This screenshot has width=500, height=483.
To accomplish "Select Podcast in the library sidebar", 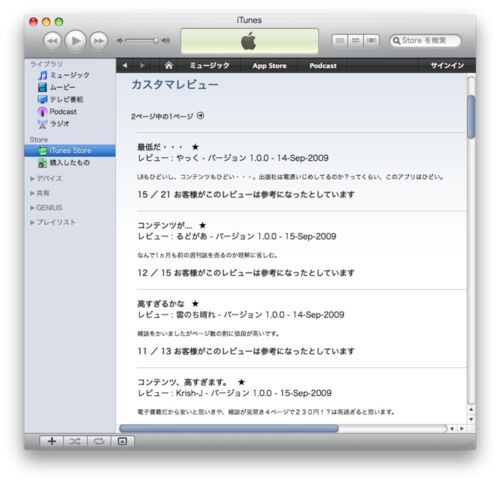I will click(x=63, y=112).
